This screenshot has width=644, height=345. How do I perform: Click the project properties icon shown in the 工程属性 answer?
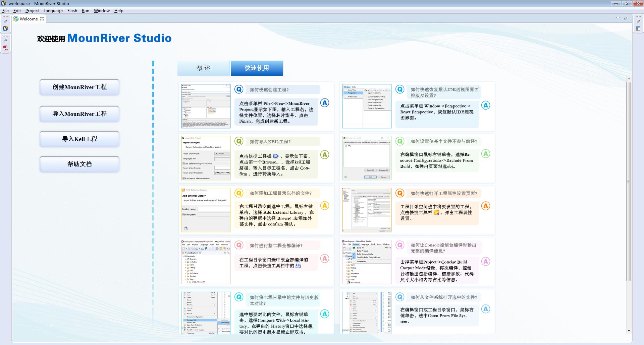pos(436,212)
